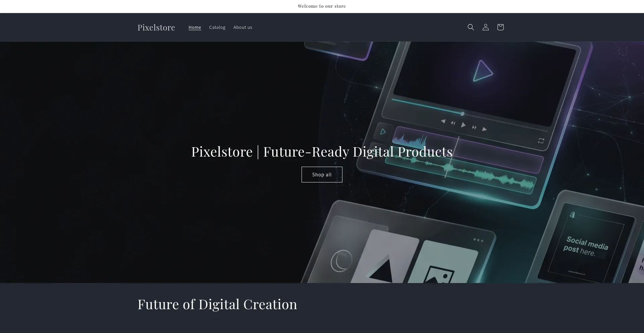Open the search icon in header
This screenshot has height=333, width=644.
click(x=471, y=27)
